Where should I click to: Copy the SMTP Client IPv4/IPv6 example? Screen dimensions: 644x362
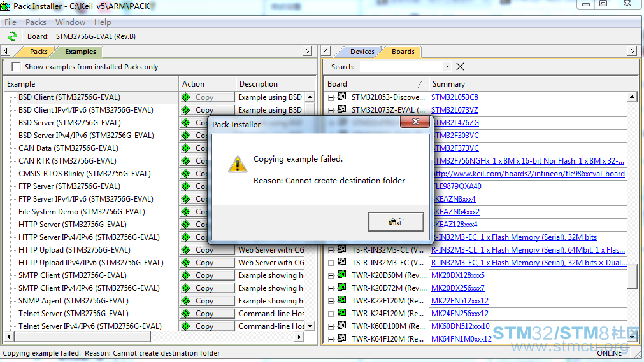208,288
